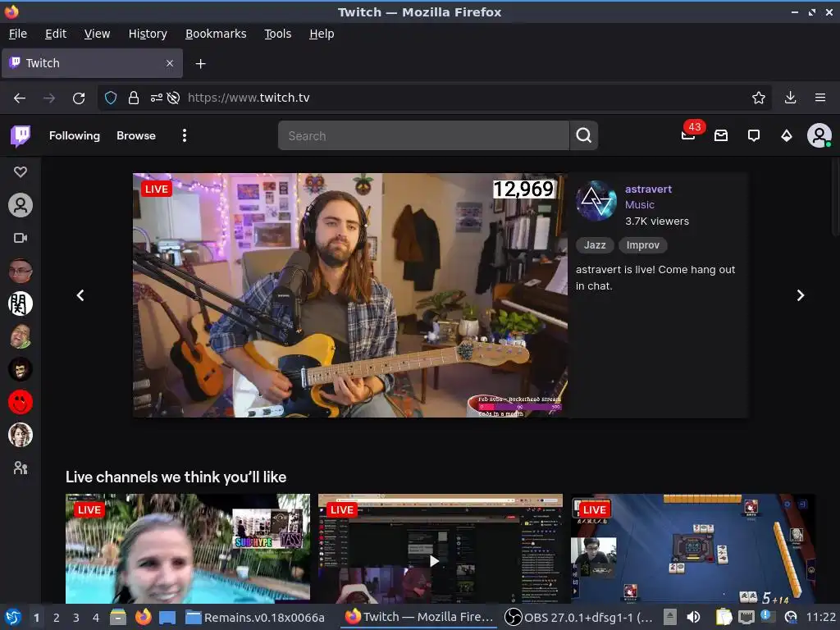The height and width of the screenshot is (630, 840).
Task: Open the sidebar channel with kanji avatar
Action: (21, 304)
